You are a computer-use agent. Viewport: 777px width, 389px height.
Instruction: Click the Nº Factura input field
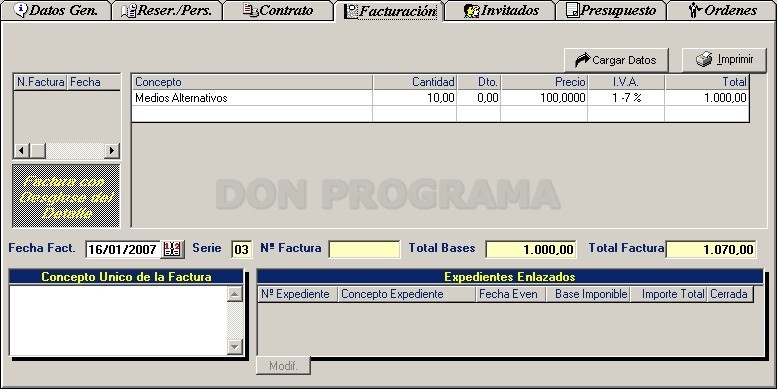click(x=364, y=249)
